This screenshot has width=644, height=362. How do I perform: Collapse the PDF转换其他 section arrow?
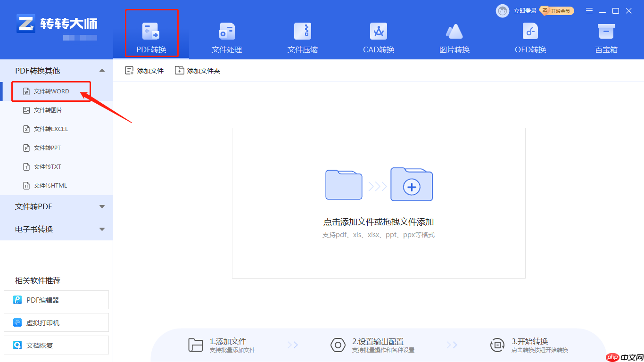pos(102,71)
